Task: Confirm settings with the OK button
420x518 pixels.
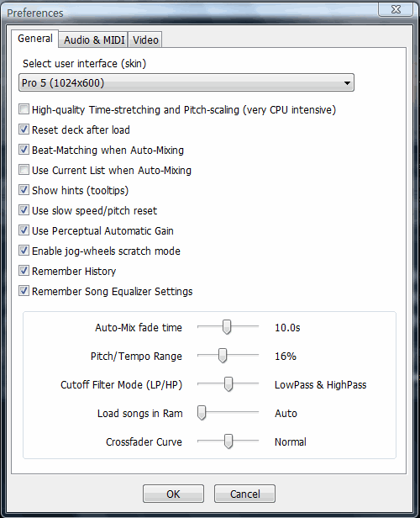Action: pyautogui.click(x=173, y=494)
